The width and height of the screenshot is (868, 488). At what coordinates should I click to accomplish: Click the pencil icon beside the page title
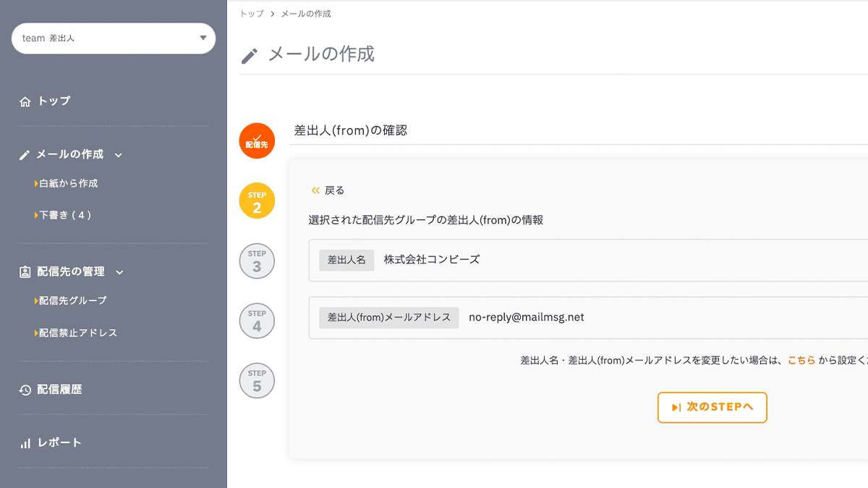pyautogui.click(x=248, y=55)
